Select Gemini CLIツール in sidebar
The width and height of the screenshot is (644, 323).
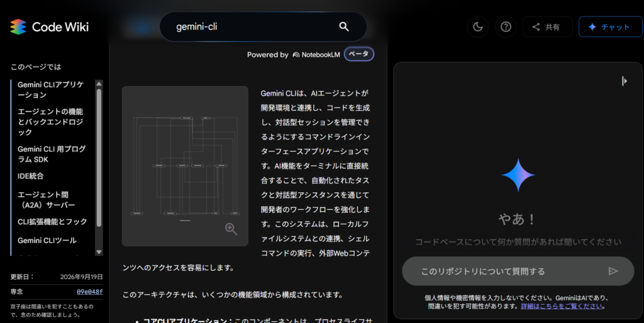point(47,241)
